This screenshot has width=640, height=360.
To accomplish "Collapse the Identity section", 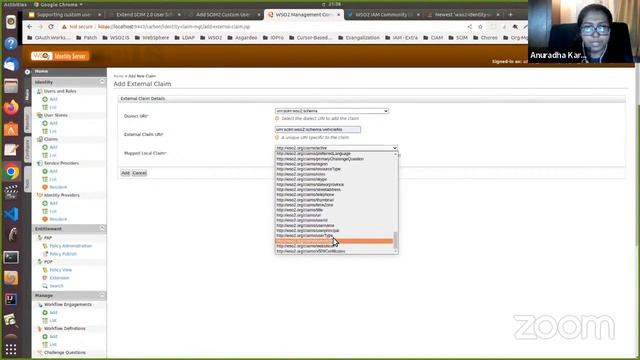I will 102,82.
